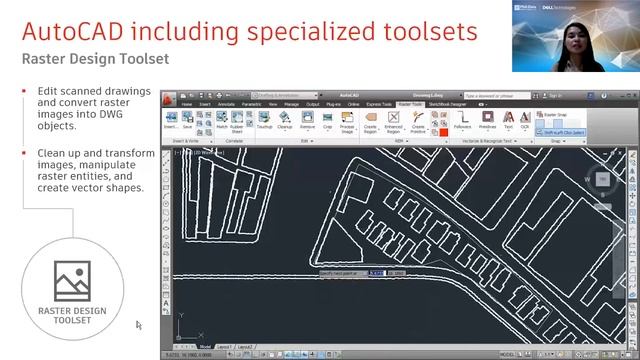This screenshot has height=360, width=640.
Task: Click the Create Primitive tool
Action: (418, 122)
